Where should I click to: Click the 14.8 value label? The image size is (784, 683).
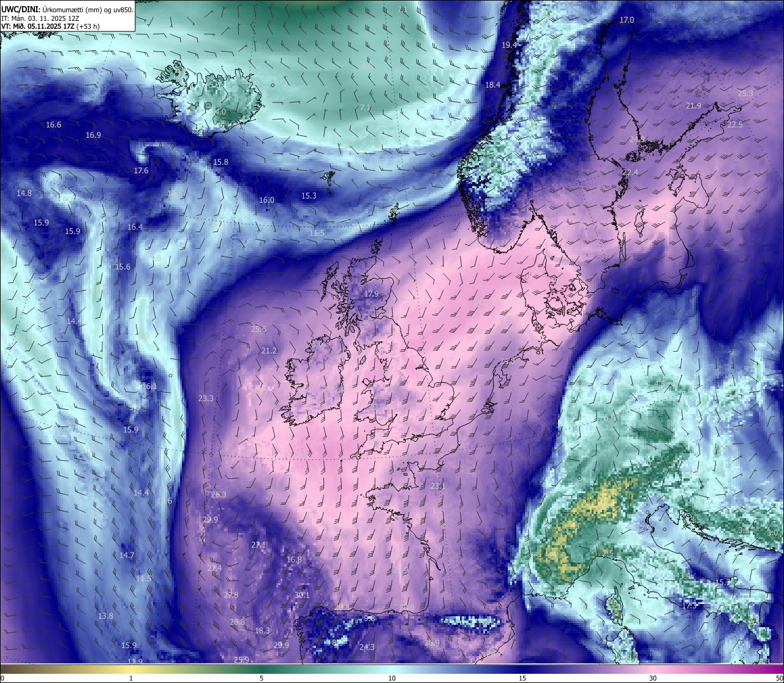point(24,194)
